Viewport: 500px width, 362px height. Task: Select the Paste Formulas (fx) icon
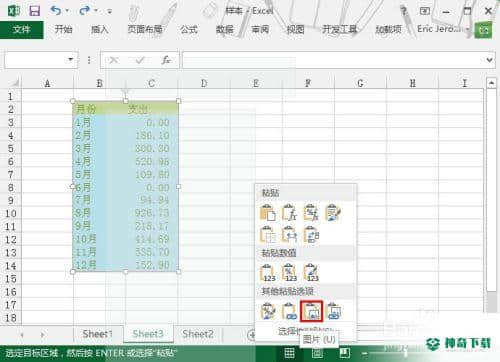tap(289, 213)
